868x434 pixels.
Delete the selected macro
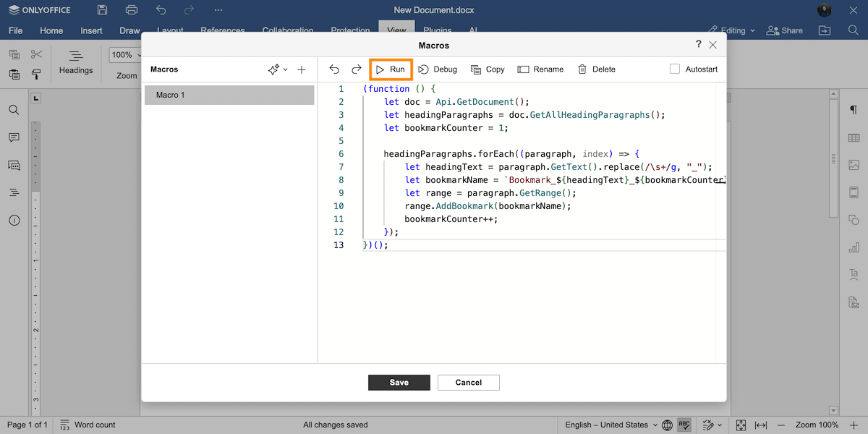pyautogui.click(x=597, y=69)
